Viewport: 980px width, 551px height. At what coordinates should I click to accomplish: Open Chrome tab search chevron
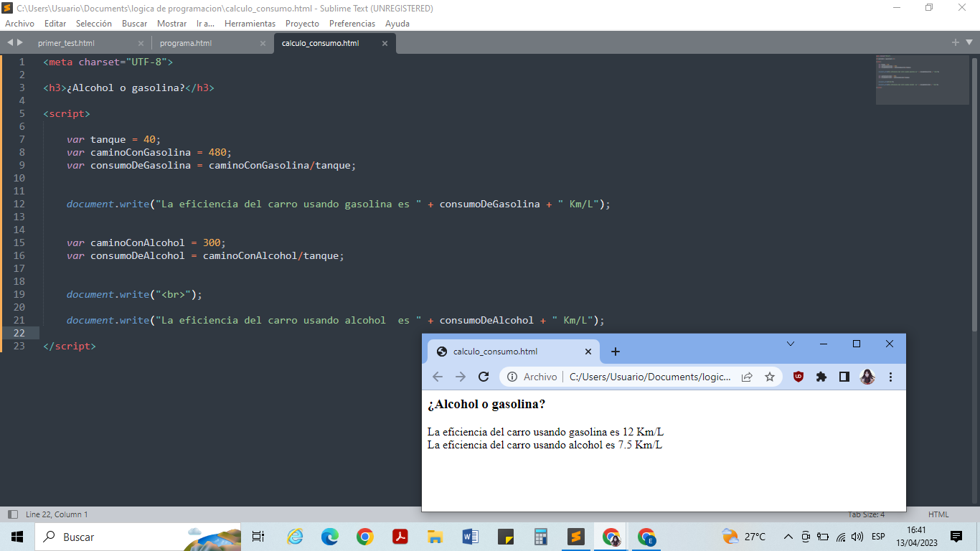(x=791, y=344)
